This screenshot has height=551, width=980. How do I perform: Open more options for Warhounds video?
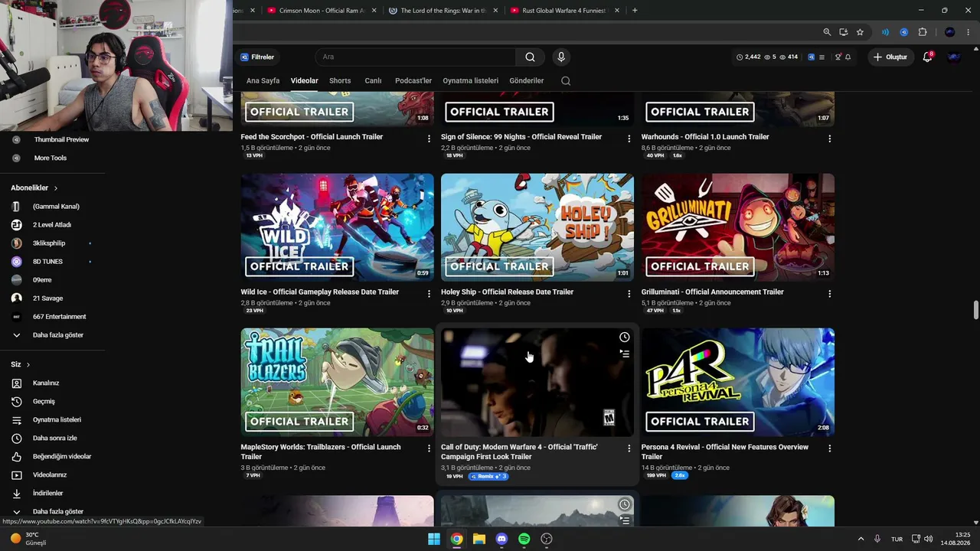point(830,139)
